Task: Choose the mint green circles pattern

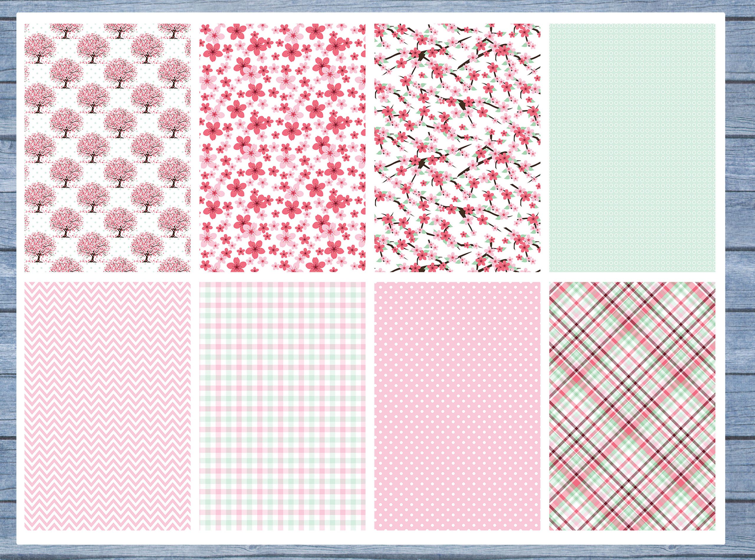Action: point(632,147)
